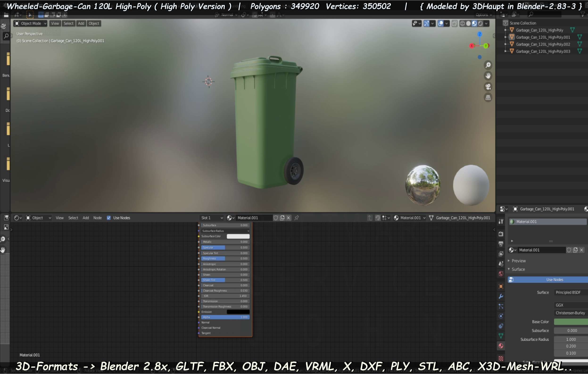Open the Object Constraints tab
The image size is (588, 374).
point(501,326)
